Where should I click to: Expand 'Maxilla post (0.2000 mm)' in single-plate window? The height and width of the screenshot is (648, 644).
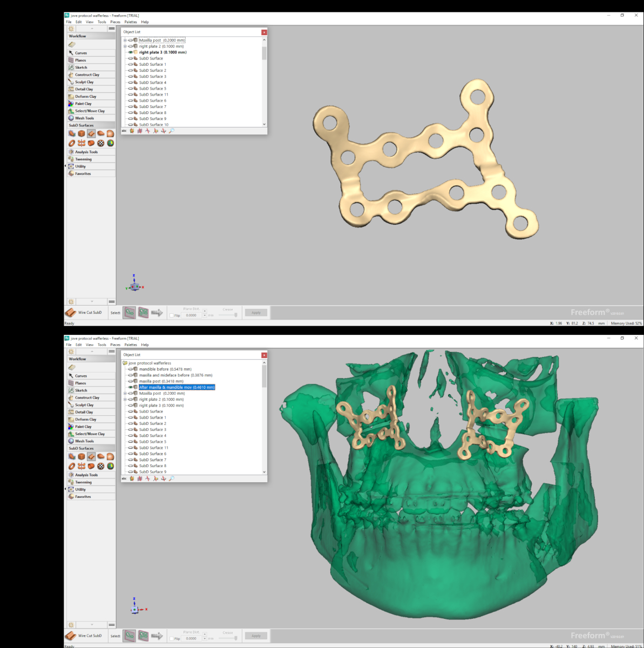point(125,40)
